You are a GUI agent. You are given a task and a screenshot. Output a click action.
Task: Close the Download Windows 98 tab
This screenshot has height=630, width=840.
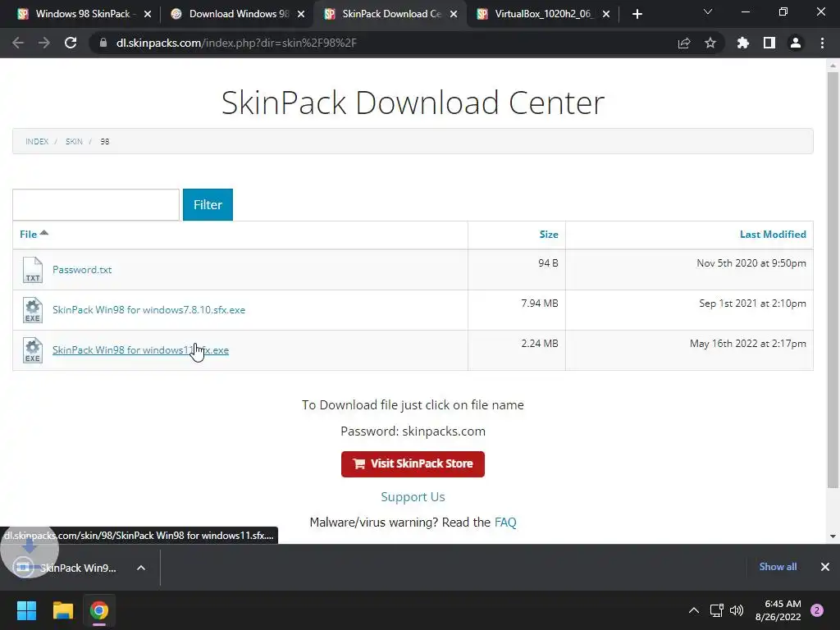301,14
